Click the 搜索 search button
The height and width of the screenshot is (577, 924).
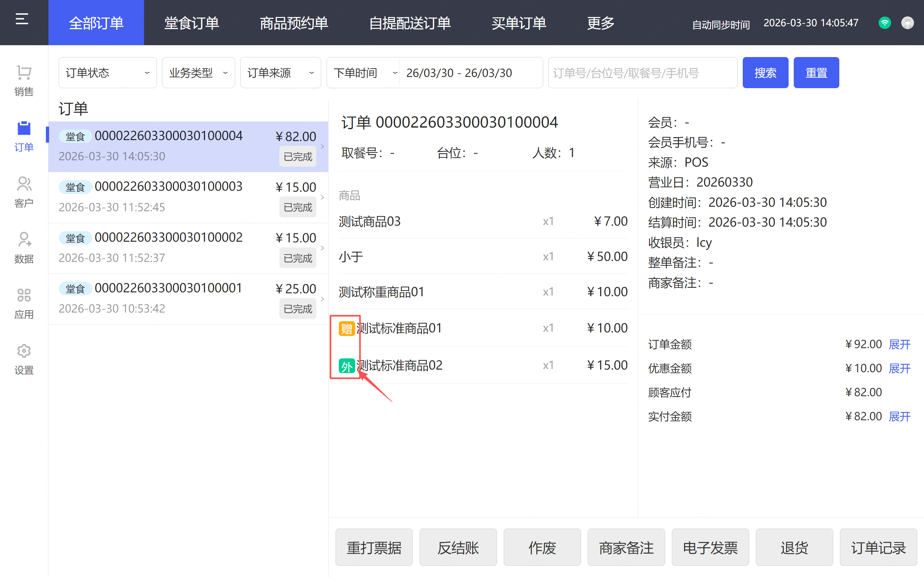click(765, 73)
